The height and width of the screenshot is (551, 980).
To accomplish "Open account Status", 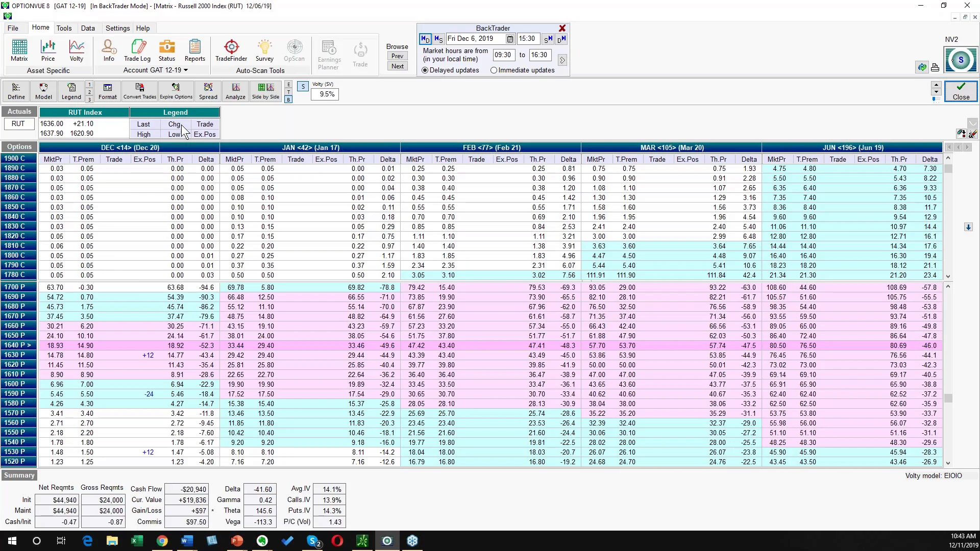I will click(167, 51).
